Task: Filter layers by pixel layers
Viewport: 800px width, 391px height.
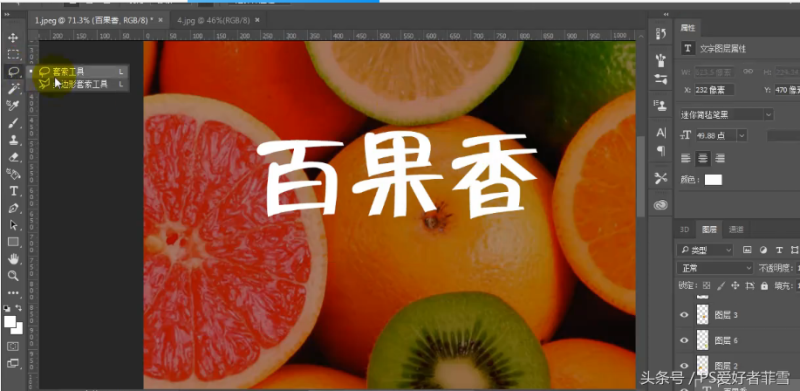Action: [747, 250]
